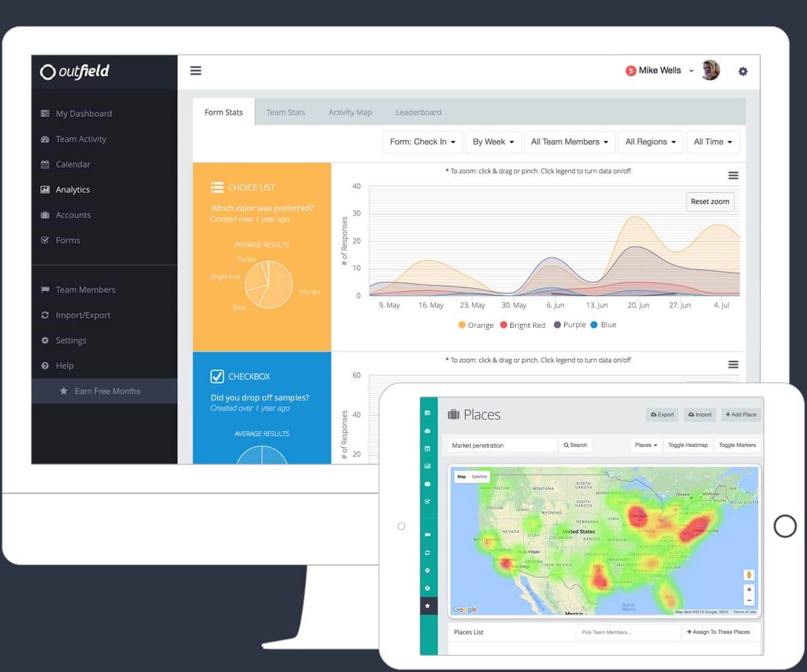Open the gear settings icon in top bar

[x=742, y=71]
